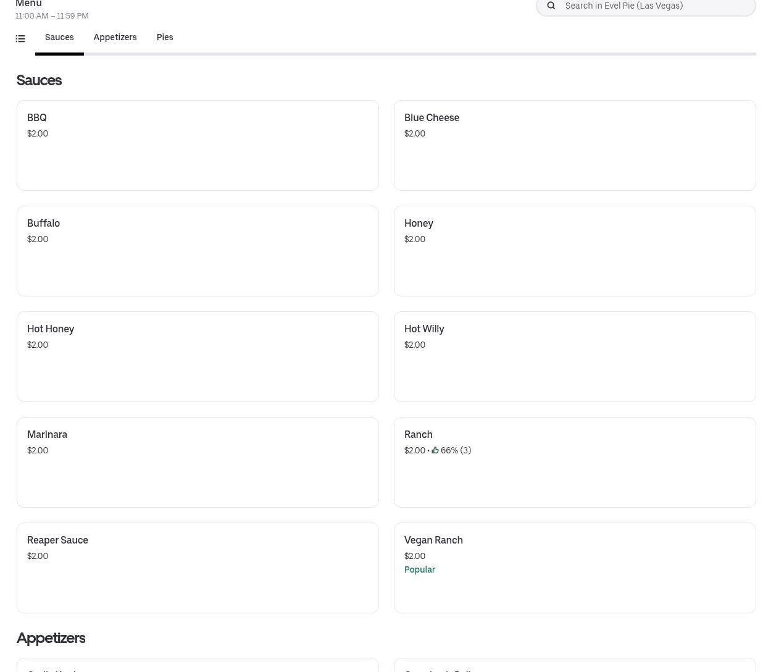
Task: Open the Blue Cheese sauce card
Action: 574,145
